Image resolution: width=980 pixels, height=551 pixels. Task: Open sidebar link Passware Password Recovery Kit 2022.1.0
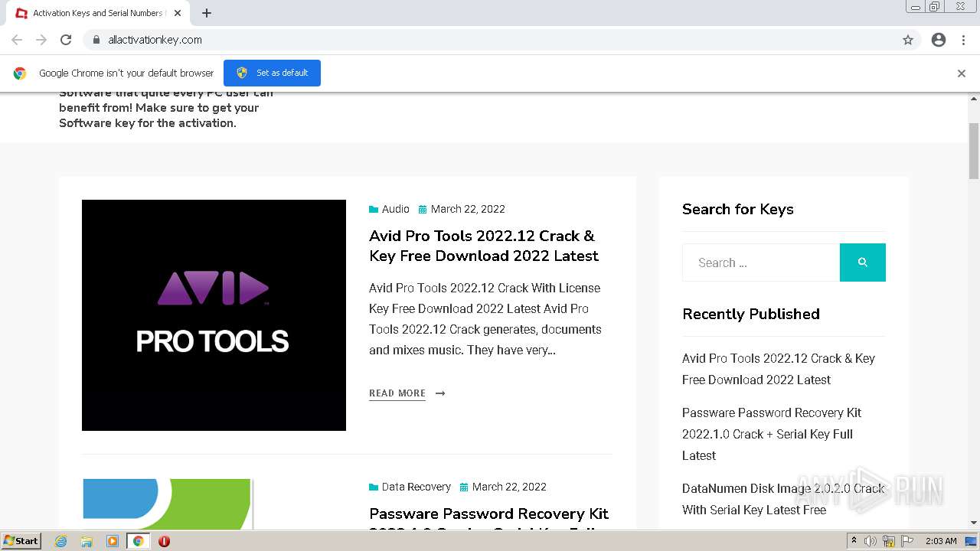[772, 434]
